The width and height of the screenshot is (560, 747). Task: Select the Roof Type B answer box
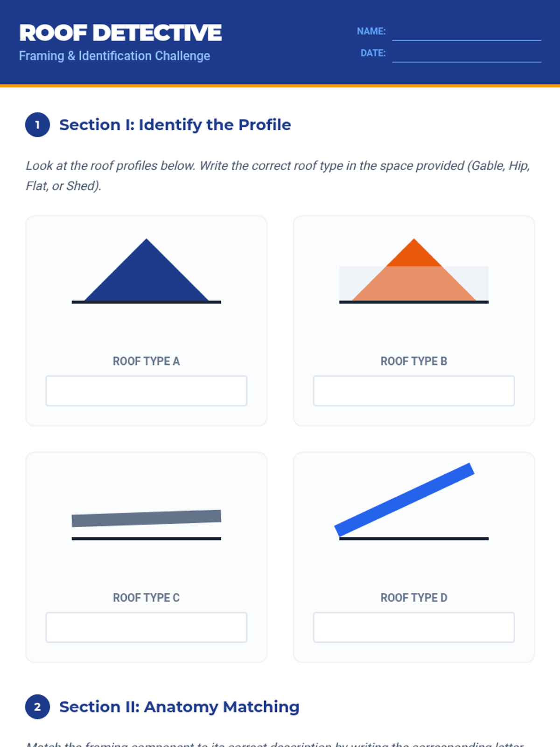[x=414, y=391]
